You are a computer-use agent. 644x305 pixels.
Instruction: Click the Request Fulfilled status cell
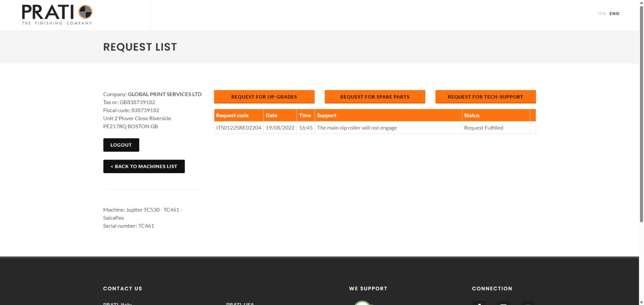(x=483, y=128)
